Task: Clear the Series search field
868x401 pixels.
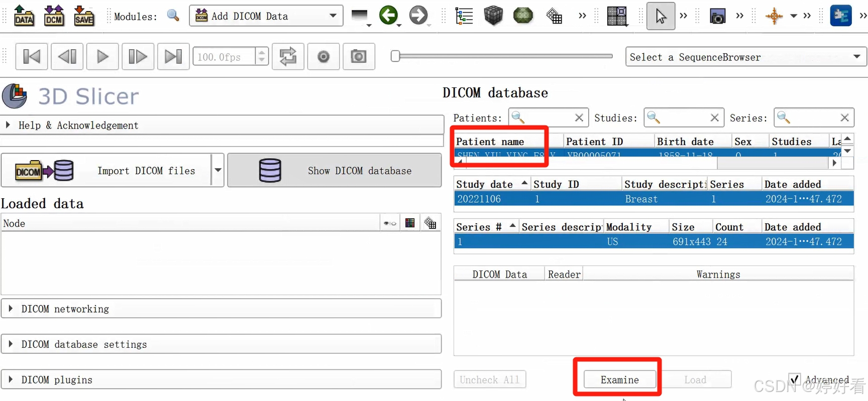Action: click(845, 117)
